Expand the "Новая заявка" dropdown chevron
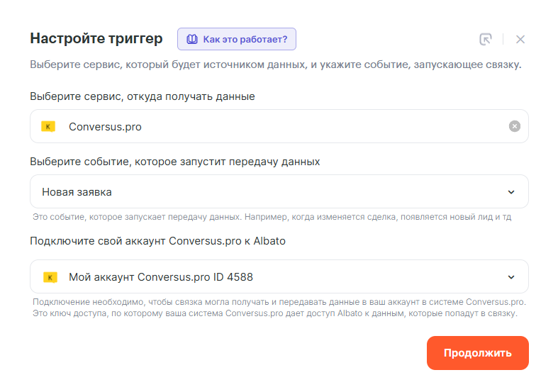 pyautogui.click(x=511, y=192)
